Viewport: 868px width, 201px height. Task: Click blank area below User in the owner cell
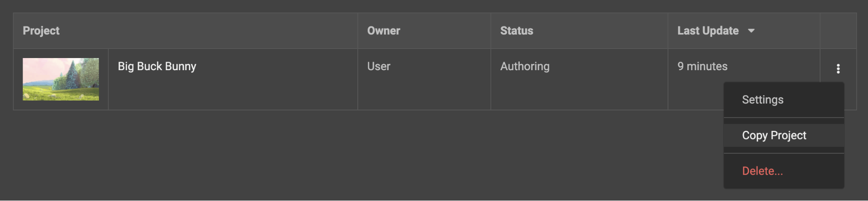pos(424,93)
